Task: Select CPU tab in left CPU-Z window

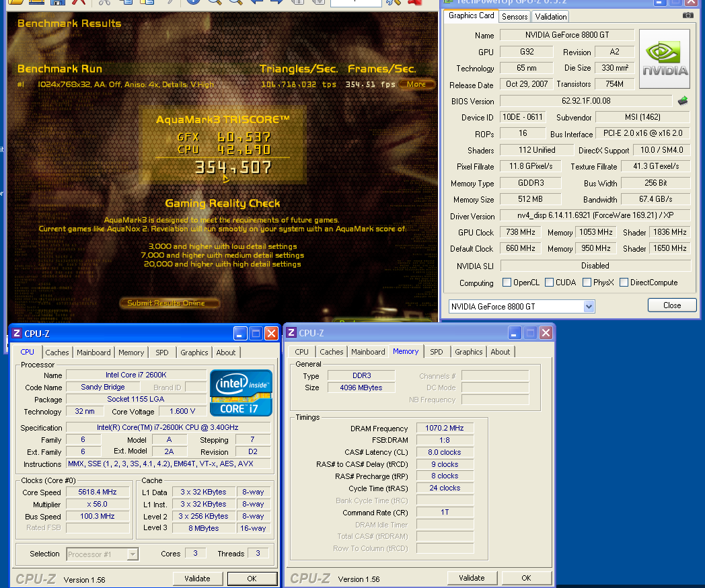Action: pos(27,352)
